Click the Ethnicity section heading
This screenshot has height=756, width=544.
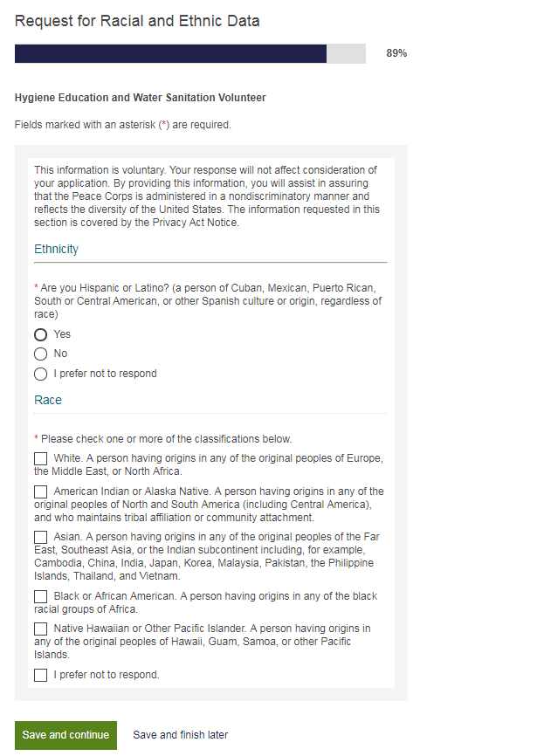[x=56, y=249]
